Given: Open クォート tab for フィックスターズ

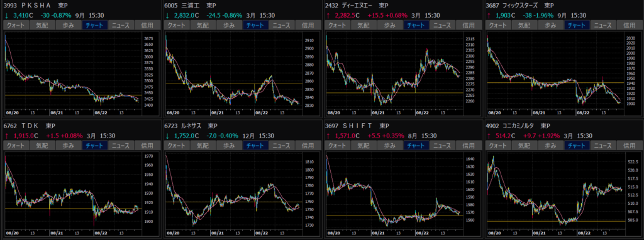Looking at the screenshot, I should coord(499,25).
